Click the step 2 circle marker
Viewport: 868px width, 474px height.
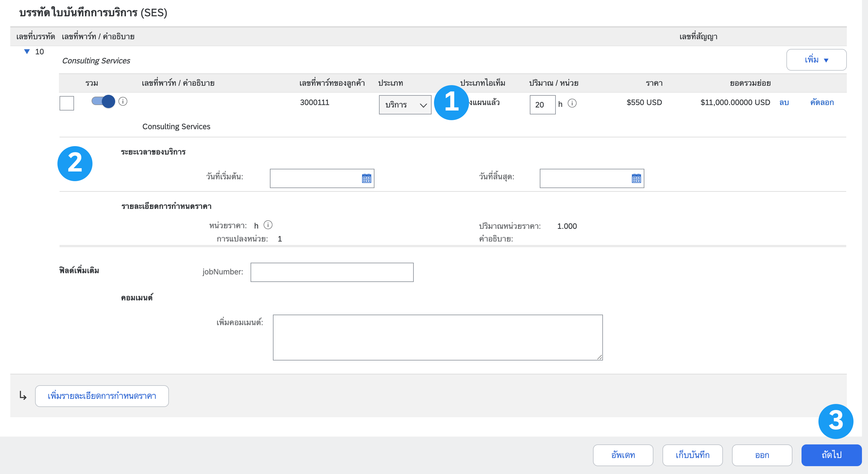(x=75, y=164)
